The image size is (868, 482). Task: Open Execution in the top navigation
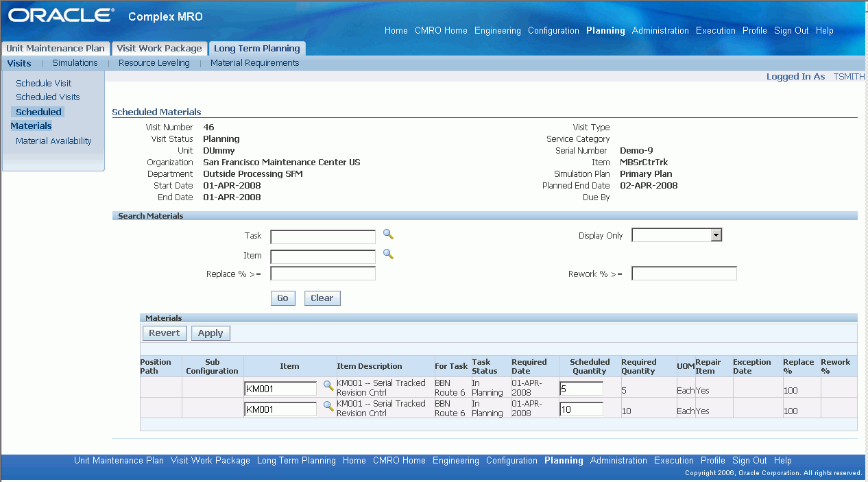[716, 31]
